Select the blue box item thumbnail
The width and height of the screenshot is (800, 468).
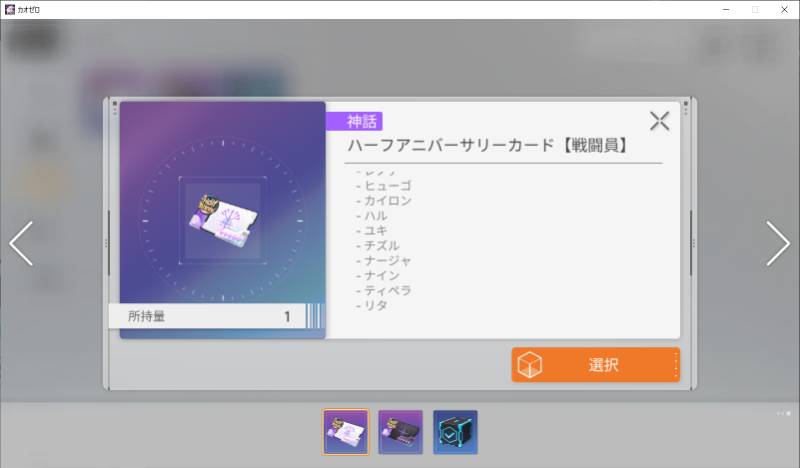click(x=455, y=432)
